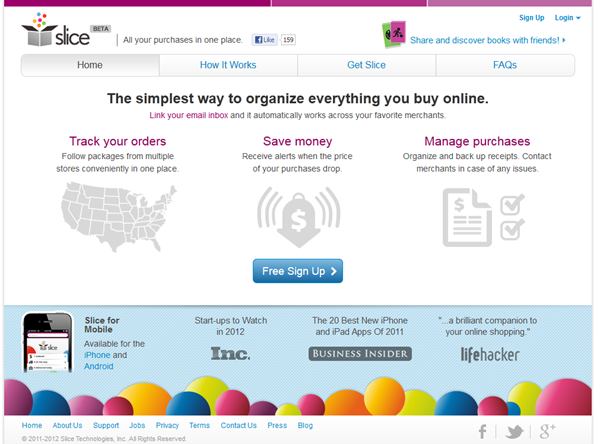The image size is (600, 444).
Task: Click the Inc. magazine logo
Action: tap(231, 353)
